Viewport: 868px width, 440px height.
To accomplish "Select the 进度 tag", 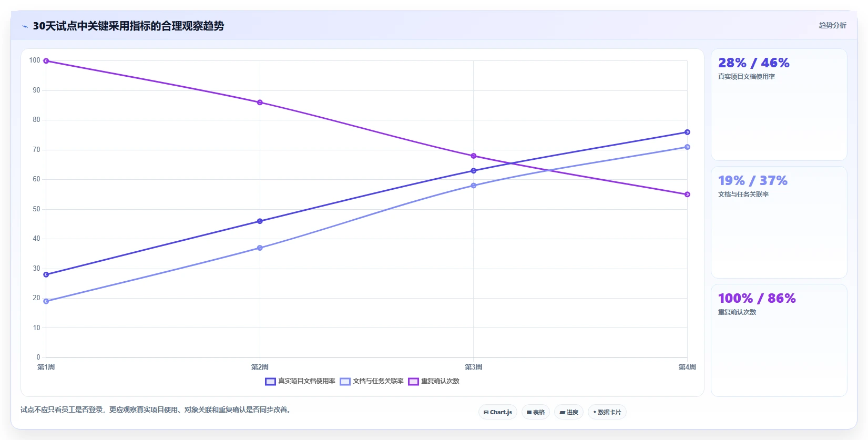I will 569,412.
